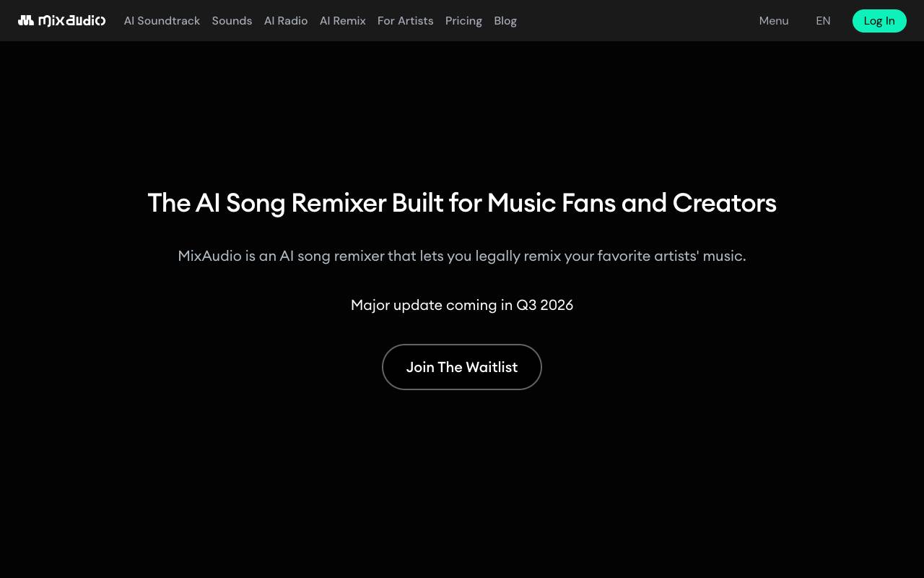924x578 pixels.
Task: Open the AI Soundtrack page
Action: 162,20
